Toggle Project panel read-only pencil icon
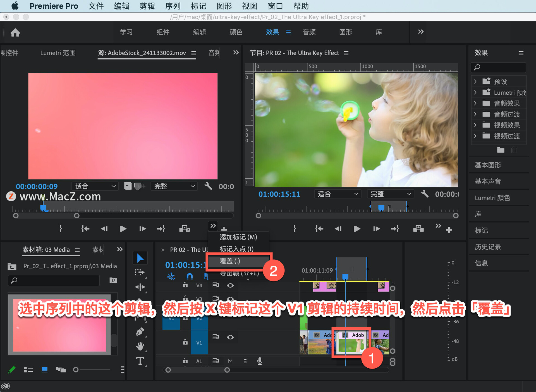This screenshot has height=392, width=536. point(12,370)
